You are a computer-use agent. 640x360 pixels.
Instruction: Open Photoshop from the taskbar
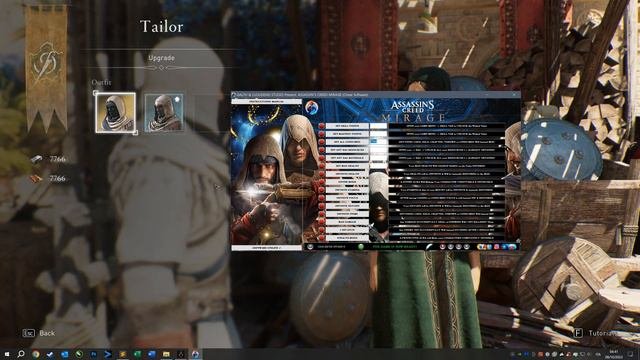(93, 354)
